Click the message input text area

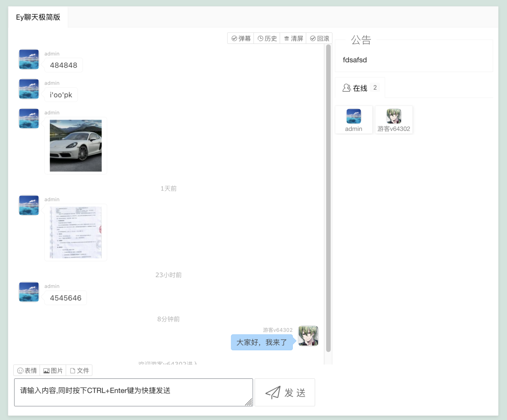(130, 392)
